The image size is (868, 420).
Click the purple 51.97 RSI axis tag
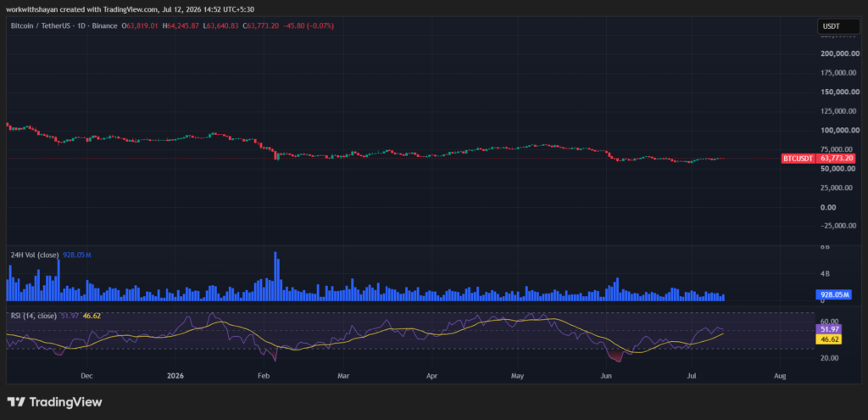[x=829, y=329]
